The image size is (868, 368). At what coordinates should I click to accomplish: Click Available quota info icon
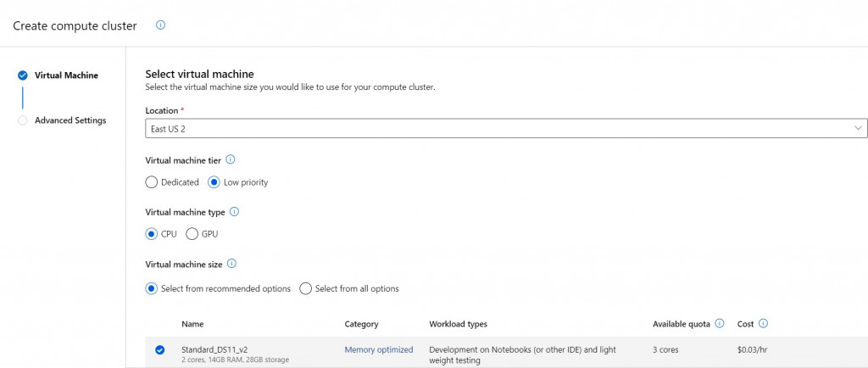[x=720, y=323]
